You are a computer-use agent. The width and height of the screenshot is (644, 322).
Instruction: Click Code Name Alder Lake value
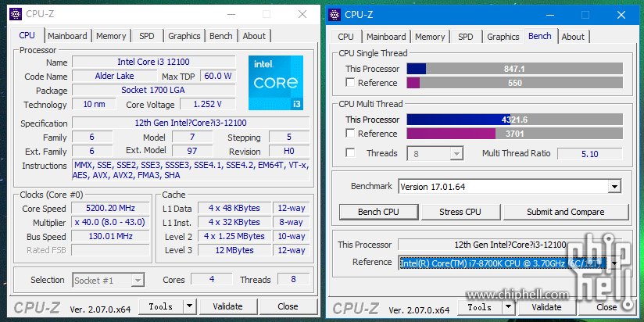pos(115,76)
